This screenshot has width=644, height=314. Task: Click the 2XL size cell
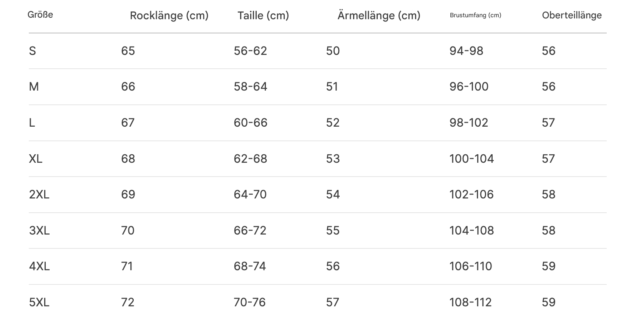pyautogui.click(x=39, y=195)
